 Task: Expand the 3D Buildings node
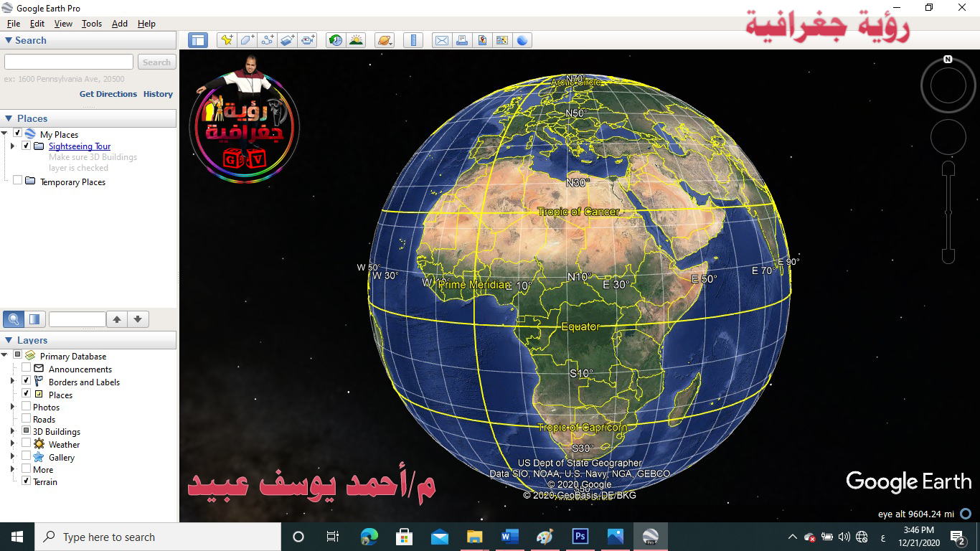pyautogui.click(x=12, y=432)
